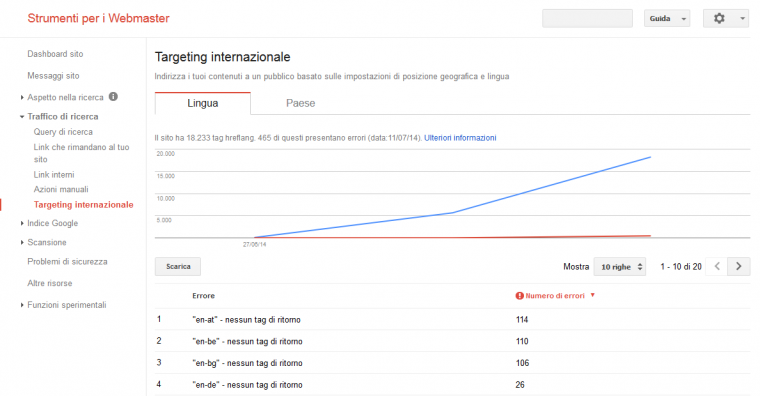
Task: Open Altre risorse
Action: (50, 283)
